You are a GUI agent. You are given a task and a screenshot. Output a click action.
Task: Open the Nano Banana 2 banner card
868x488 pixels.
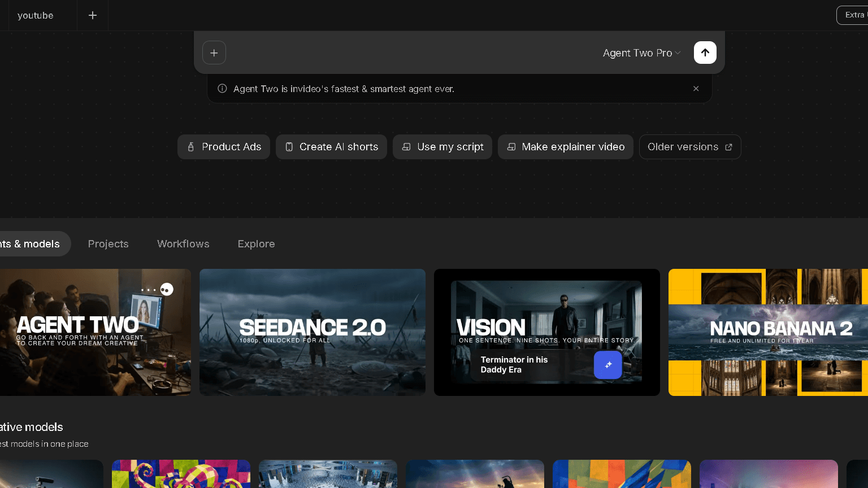click(x=768, y=332)
